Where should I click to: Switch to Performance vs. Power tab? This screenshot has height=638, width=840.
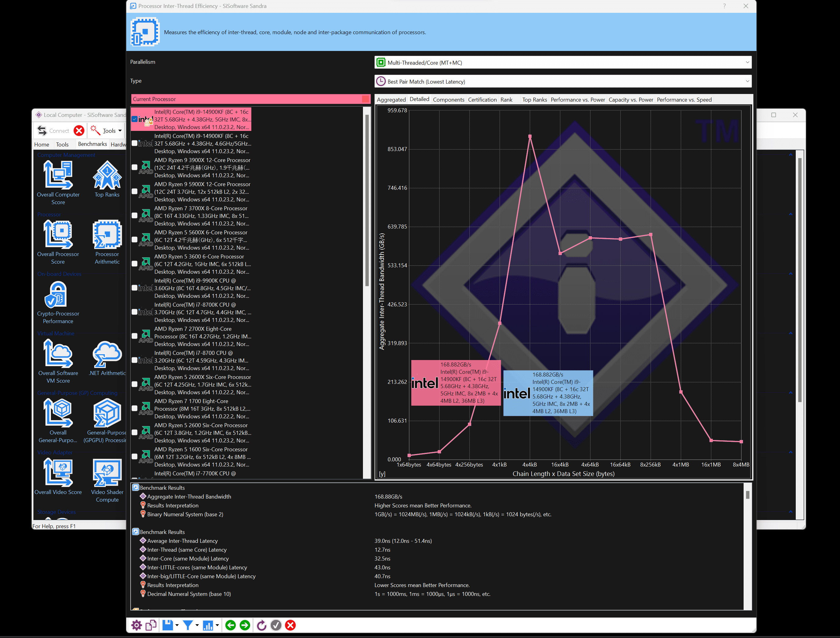tap(578, 99)
